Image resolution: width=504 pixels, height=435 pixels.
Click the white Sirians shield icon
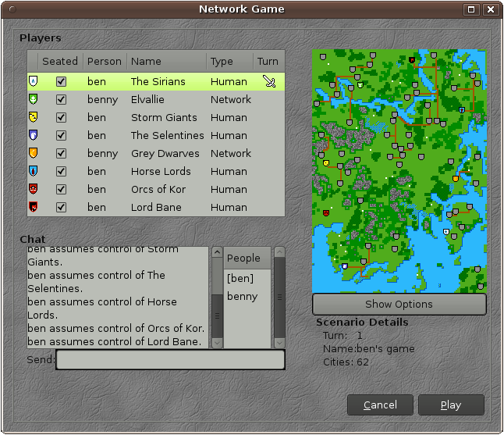point(33,81)
